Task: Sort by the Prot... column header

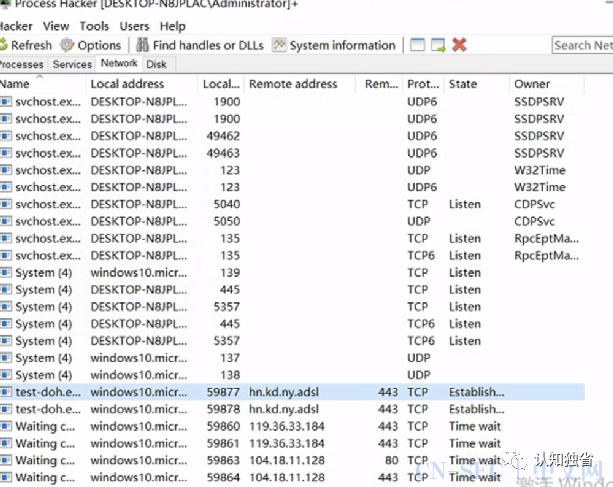Action: [x=423, y=84]
